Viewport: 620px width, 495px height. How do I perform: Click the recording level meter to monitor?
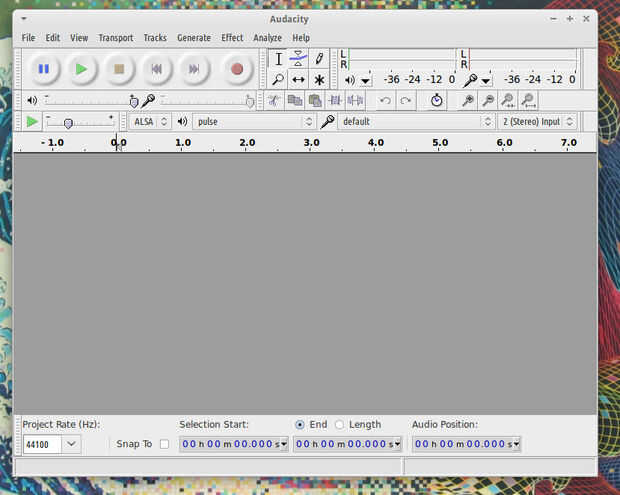522,59
